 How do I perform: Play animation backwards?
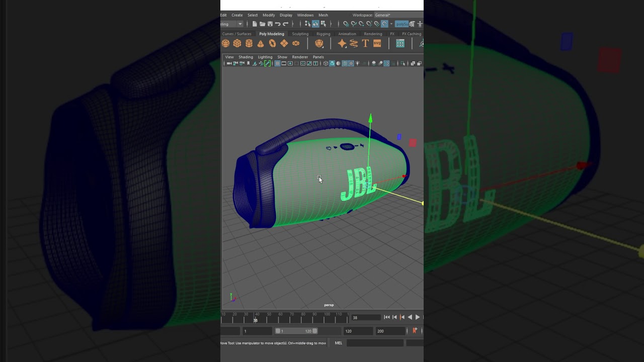tap(410, 317)
